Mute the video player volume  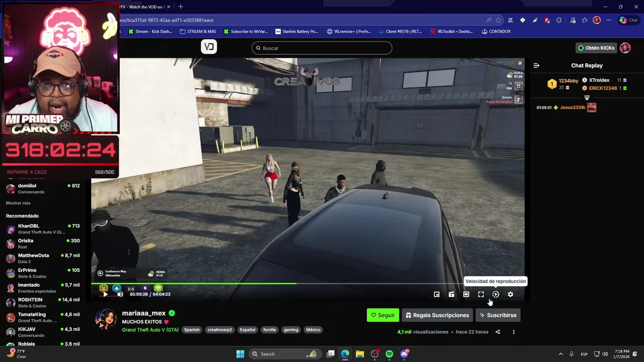click(x=120, y=294)
